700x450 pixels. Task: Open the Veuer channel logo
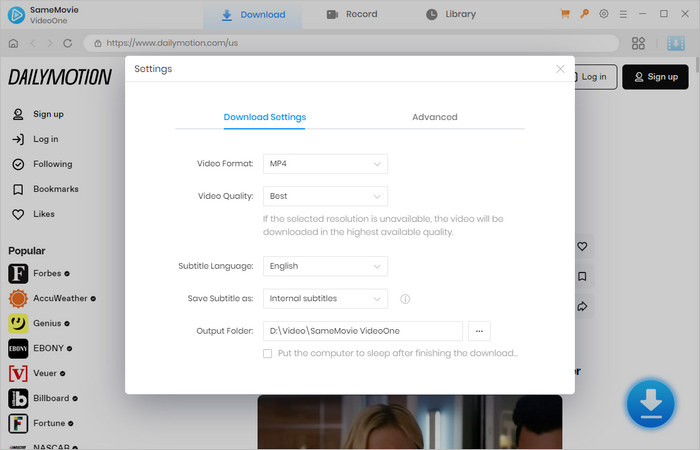(18, 374)
